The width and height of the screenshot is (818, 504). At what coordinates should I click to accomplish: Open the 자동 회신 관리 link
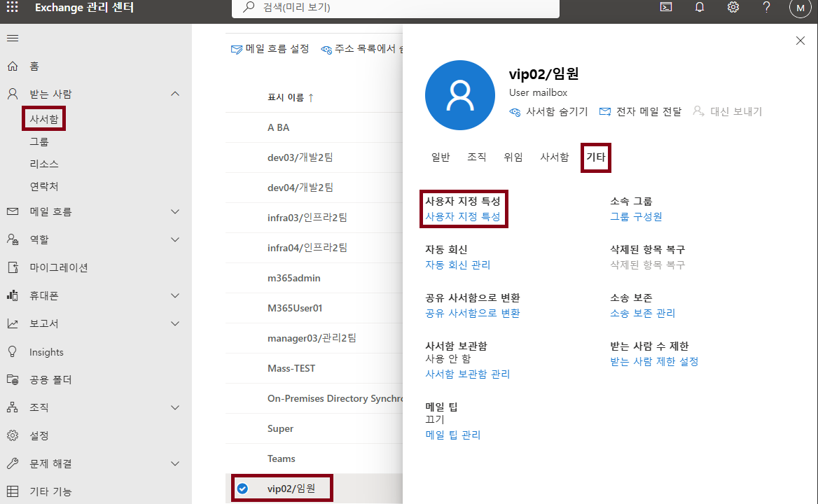tap(457, 265)
